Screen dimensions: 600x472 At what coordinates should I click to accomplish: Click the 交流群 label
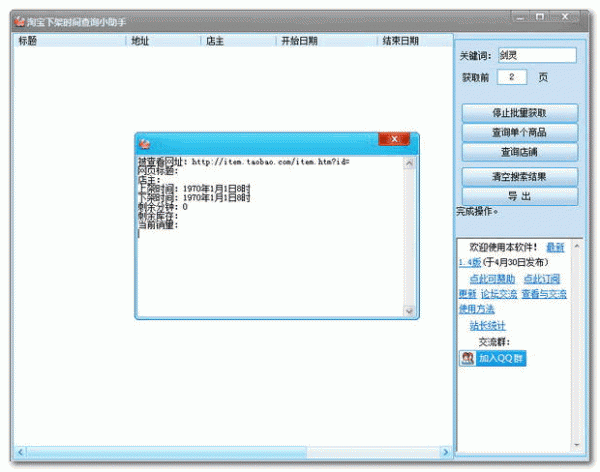click(494, 342)
